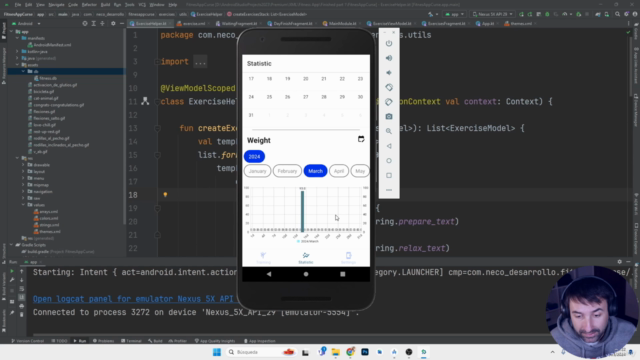This screenshot has width=640, height=360.
Task: Lower emulator volume with volume down icon
Action: pyautogui.click(x=389, y=73)
